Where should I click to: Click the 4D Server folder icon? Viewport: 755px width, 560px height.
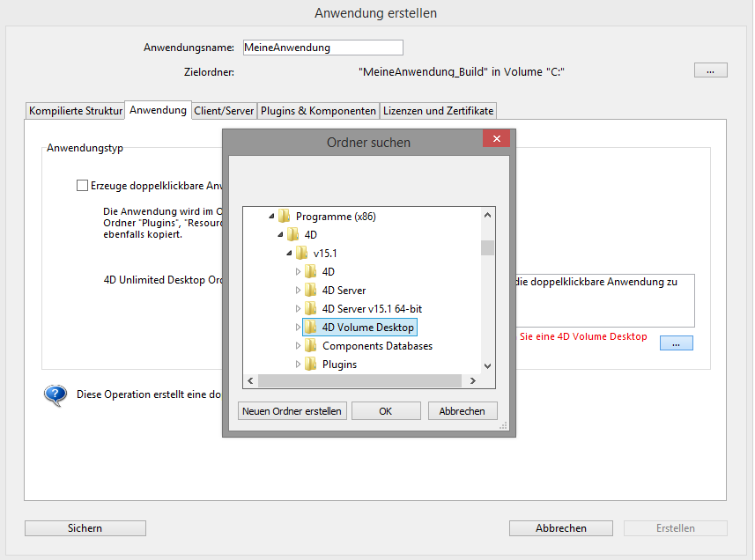pos(310,291)
